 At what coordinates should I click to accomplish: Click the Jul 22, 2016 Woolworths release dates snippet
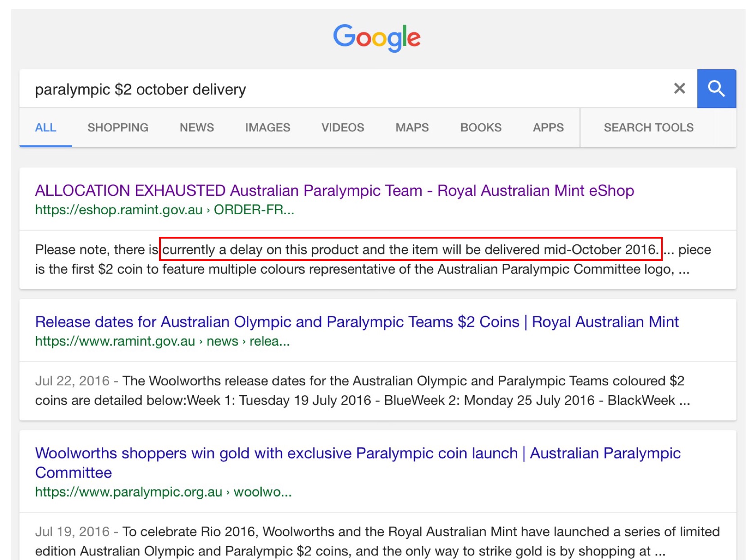[363, 391]
